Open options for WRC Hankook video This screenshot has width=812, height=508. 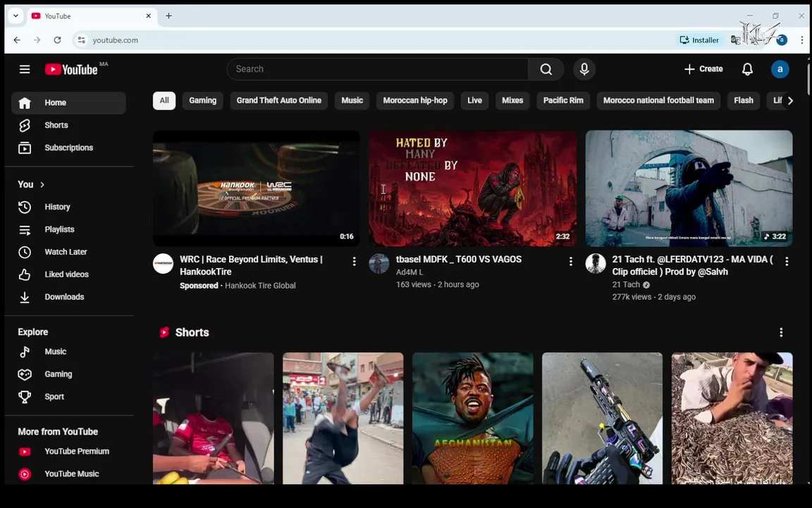point(355,261)
